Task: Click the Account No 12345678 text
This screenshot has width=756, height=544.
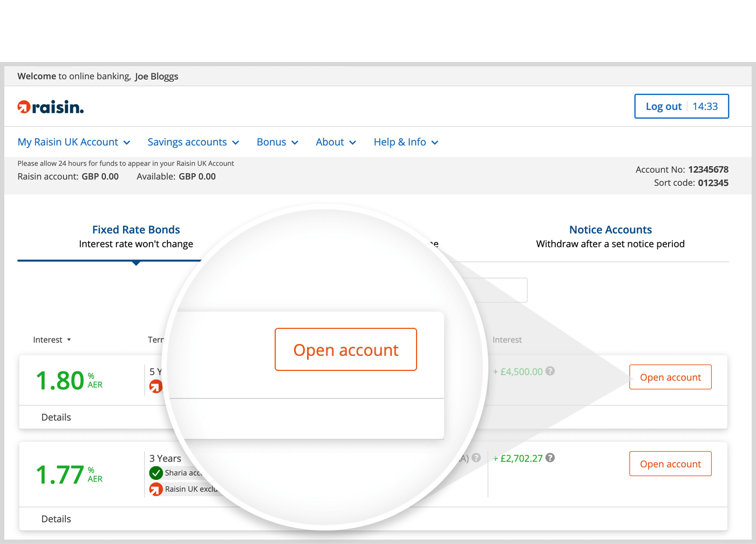Action: coord(682,169)
